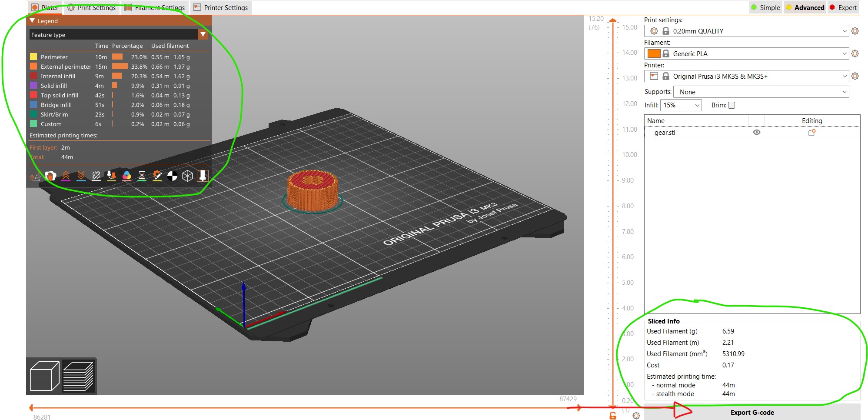Toggle the Center of gravity marker icon
Viewport: 868px width, 420px height.
172,176
